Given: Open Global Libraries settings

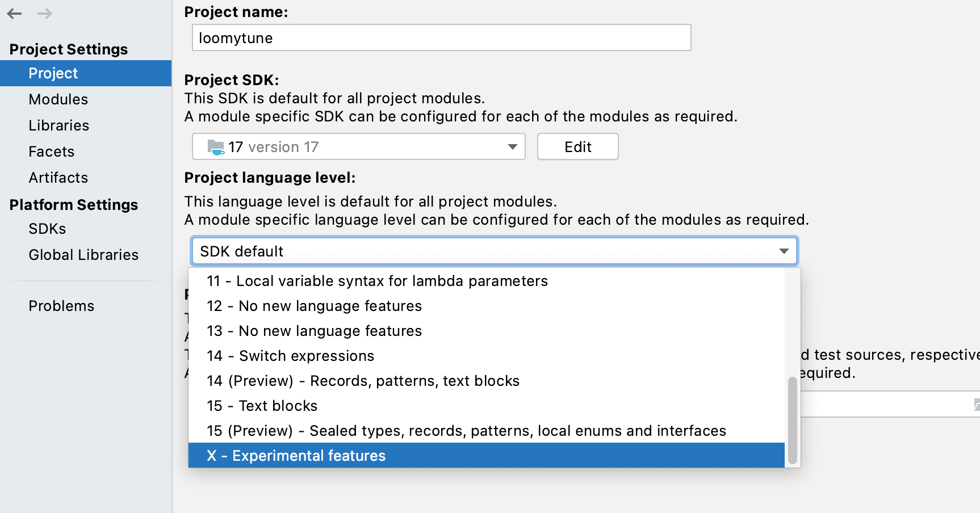Looking at the screenshot, I should pos(83,254).
